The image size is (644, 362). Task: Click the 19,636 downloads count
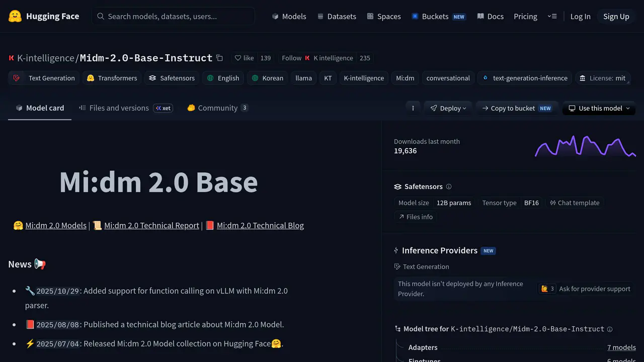click(405, 151)
